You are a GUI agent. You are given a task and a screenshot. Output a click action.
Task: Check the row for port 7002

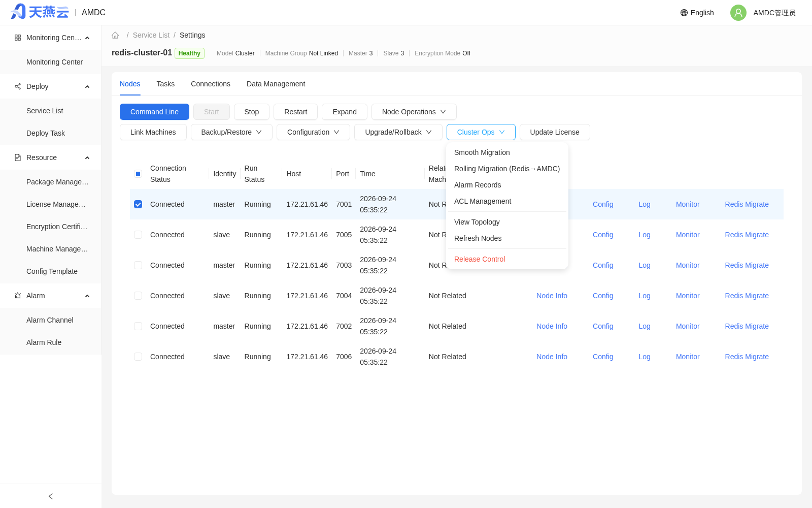138,326
